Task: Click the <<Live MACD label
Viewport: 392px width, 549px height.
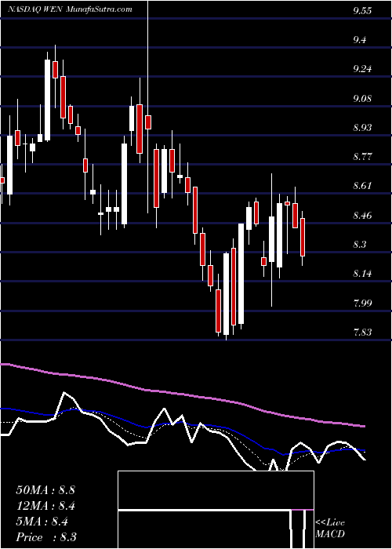Action: click(x=330, y=529)
